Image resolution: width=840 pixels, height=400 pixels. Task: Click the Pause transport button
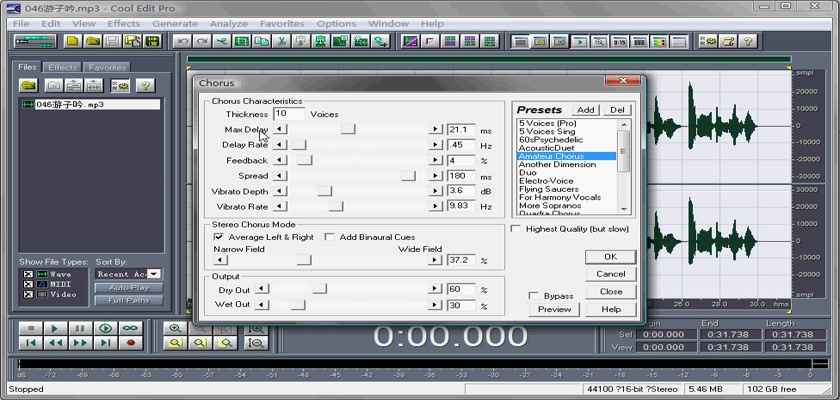click(x=80, y=328)
